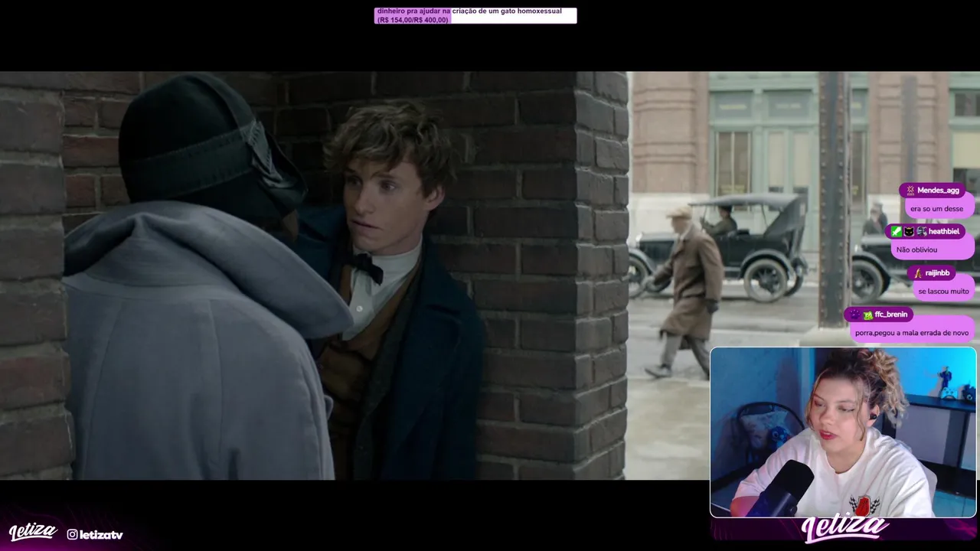Click the message 'Não obliviou'
This screenshot has width=980, height=551.
click(x=917, y=249)
